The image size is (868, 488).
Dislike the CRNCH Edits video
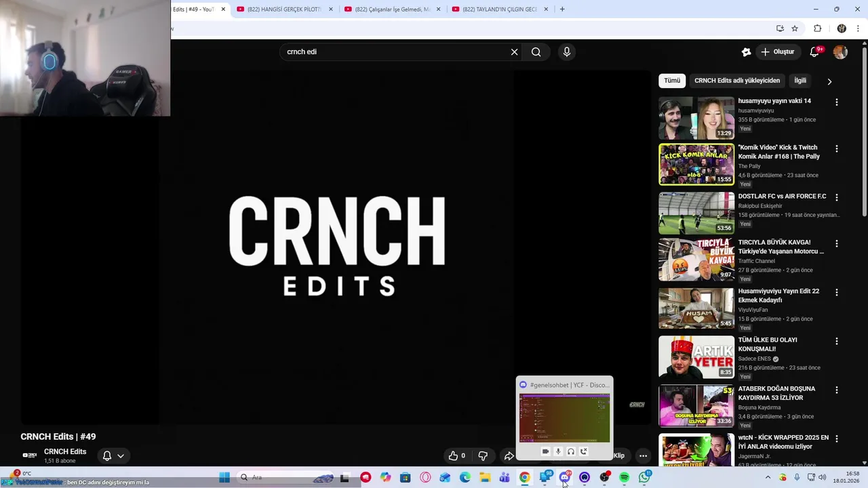(483, 456)
